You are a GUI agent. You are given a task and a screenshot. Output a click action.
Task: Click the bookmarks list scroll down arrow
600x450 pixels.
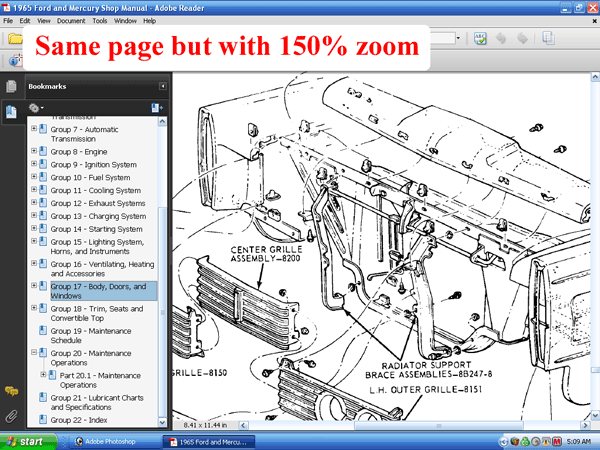coord(162,422)
